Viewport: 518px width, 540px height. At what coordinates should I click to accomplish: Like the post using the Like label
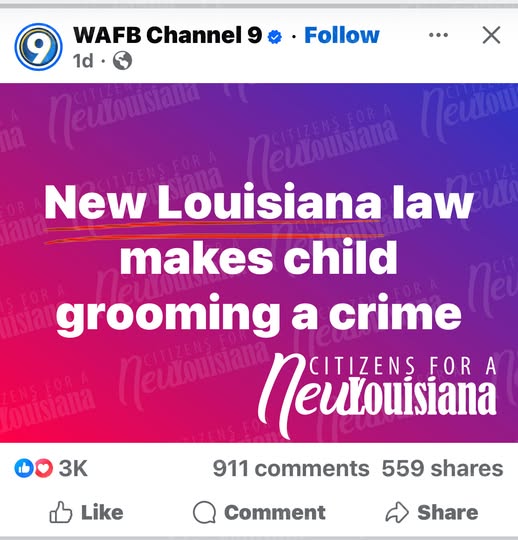[102, 512]
